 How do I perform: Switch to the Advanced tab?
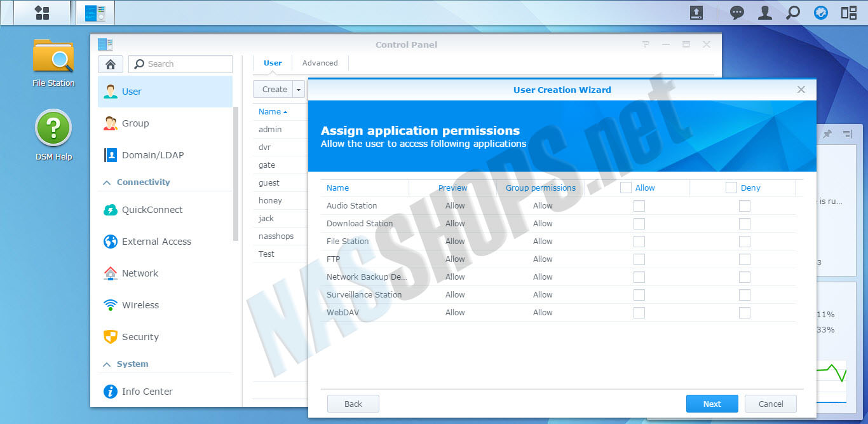(320, 63)
